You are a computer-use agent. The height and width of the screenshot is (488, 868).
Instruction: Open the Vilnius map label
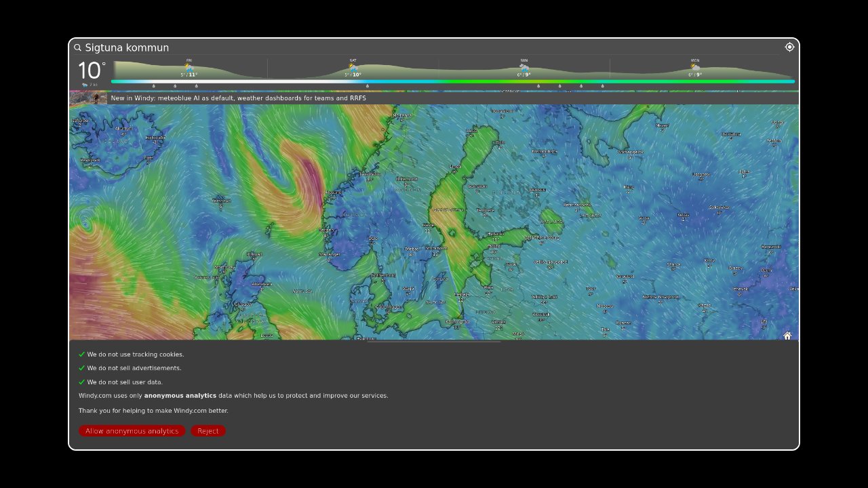point(498,322)
